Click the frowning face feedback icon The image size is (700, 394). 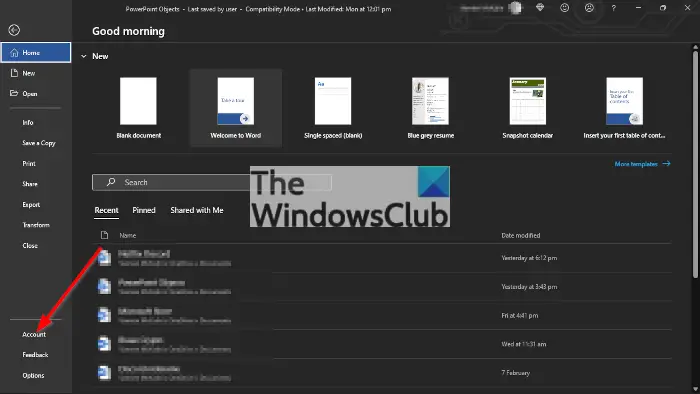[x=589, y=8]
